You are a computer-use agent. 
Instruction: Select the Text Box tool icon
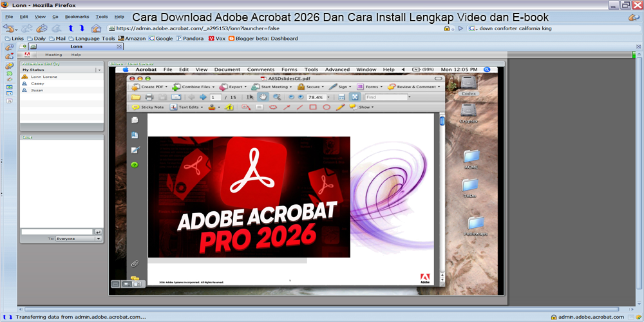tap(259, 107)
